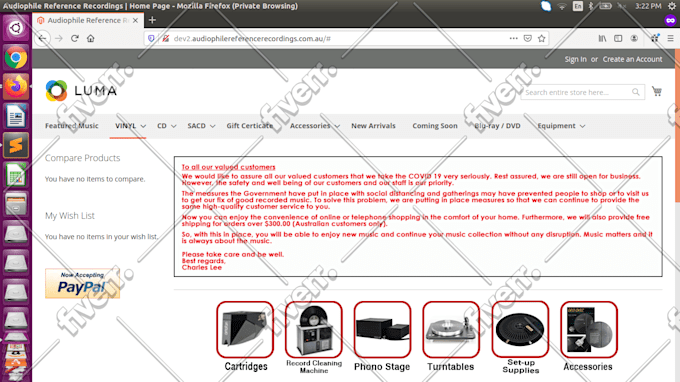This screenshot has height=382, width=680.
Task: Open the Firefox hamburger menu
Action: click(x=670, y=39)
